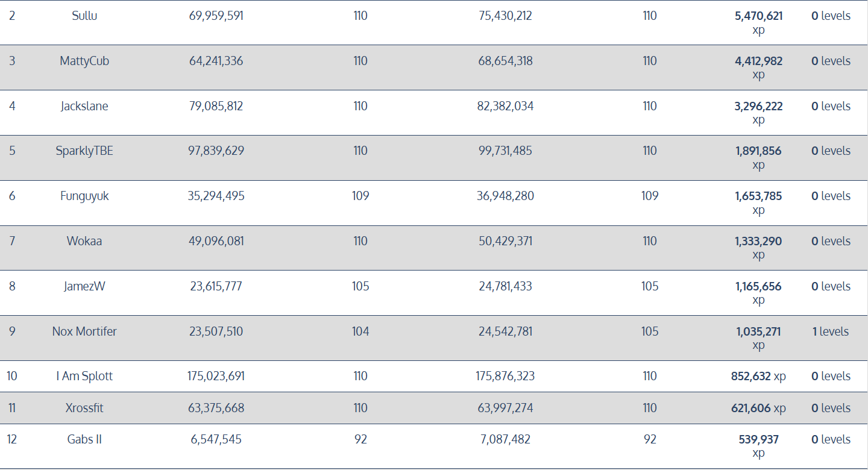Select the Nox Mortifer name
The height and width of the screenshot is (470, 868).
(x=84, y=332)
